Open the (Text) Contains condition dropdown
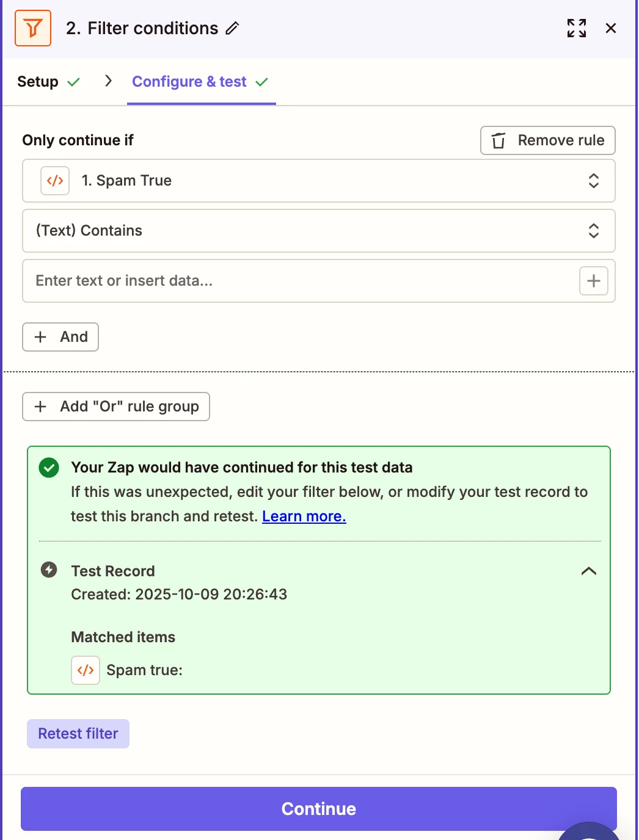 click(593, 231)
